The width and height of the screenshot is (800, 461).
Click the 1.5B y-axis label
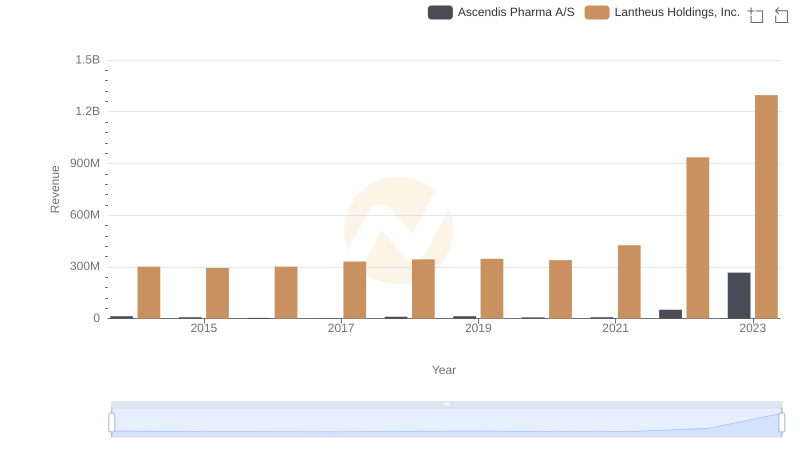point(88,60)
